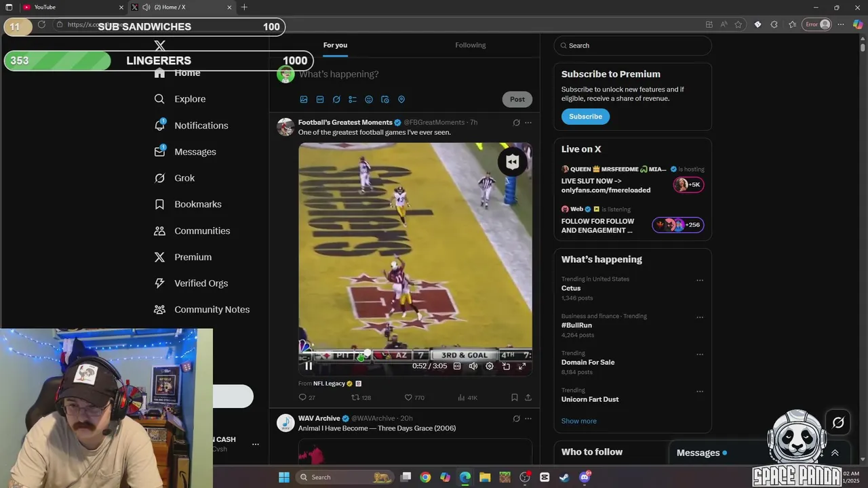
Task: Enter fullscreen for the video
Action: [522, 366]
